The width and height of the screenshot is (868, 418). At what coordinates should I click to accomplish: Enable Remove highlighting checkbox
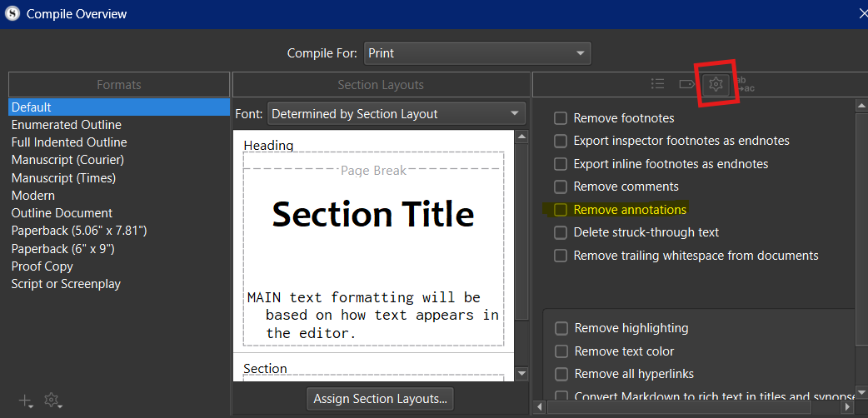[561, 328]
